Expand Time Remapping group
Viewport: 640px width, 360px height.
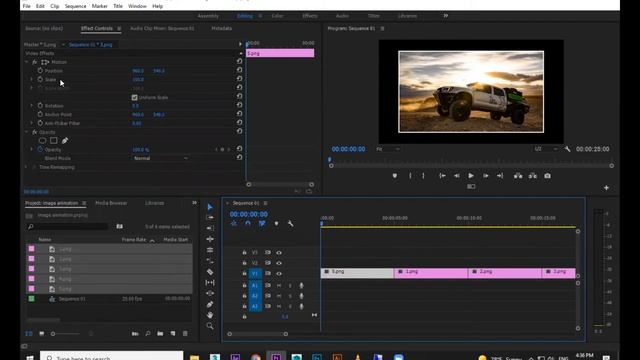click(27, 167)
